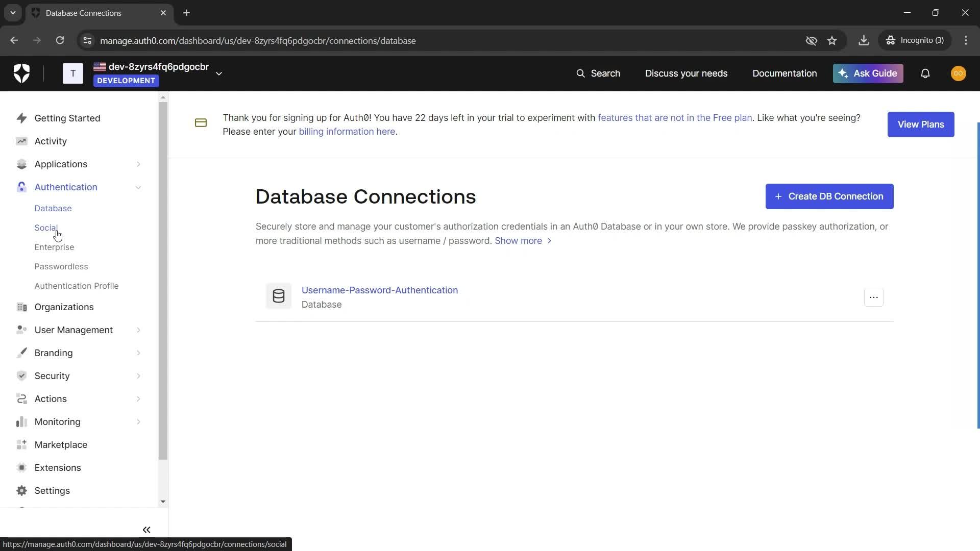Expand the Monitoring chevron
The image size is (980, 551).
pyautogui.click(x=138, y=422)
